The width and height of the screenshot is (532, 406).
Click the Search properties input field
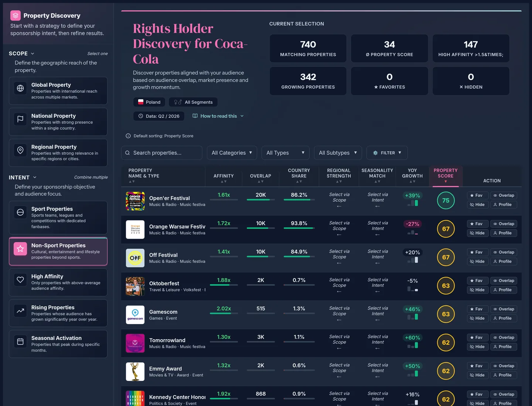point(162,153)
